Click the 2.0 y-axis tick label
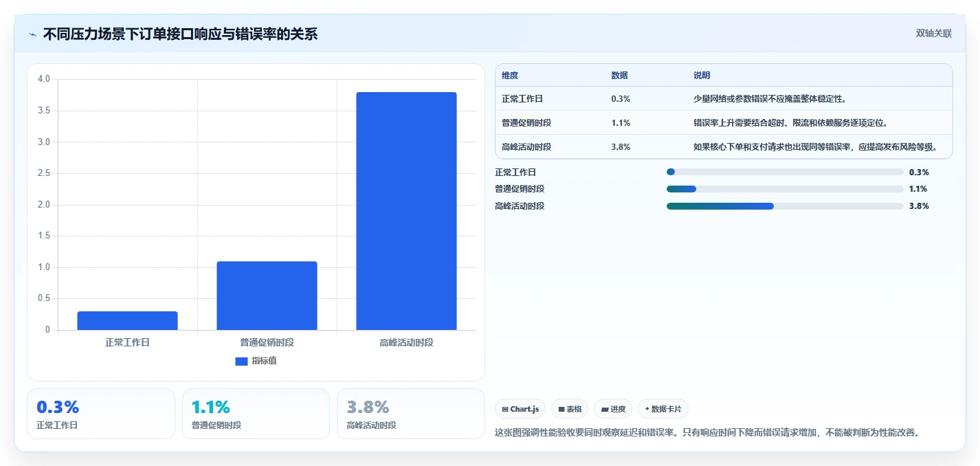 44,205
